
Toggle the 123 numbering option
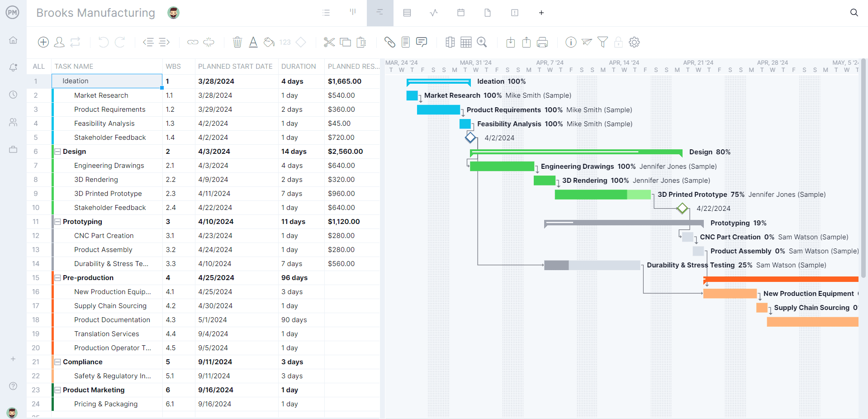(x=285, y=42)
